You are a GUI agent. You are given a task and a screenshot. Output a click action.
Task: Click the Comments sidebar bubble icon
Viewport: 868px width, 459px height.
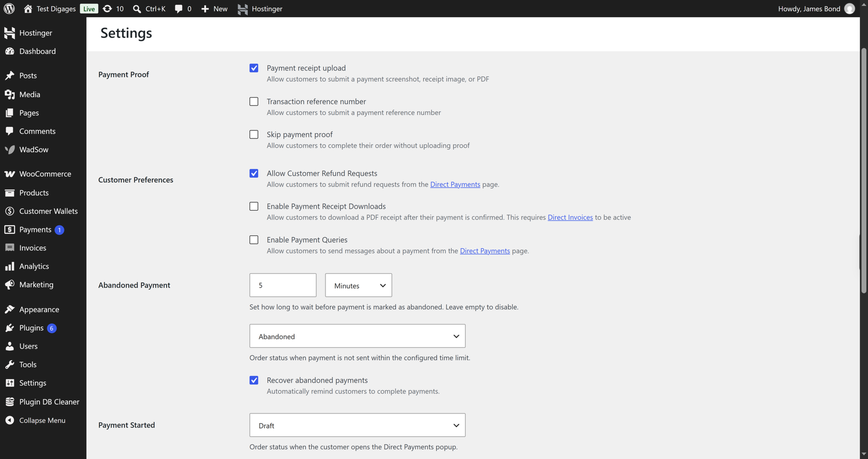click(x=10, y=131)
